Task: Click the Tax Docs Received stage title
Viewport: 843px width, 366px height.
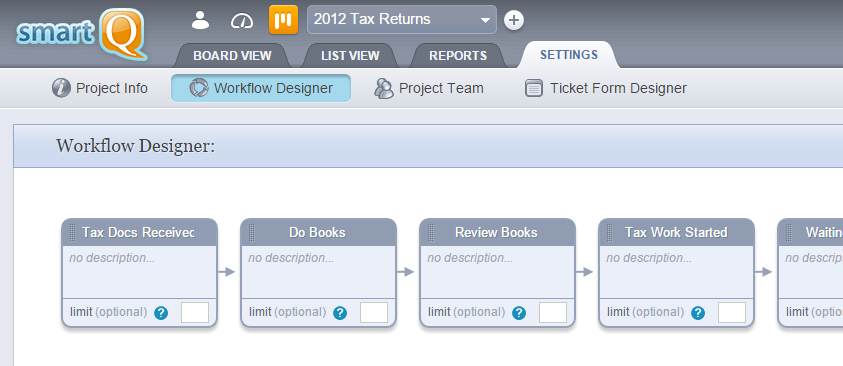Action: coord(138,233)
